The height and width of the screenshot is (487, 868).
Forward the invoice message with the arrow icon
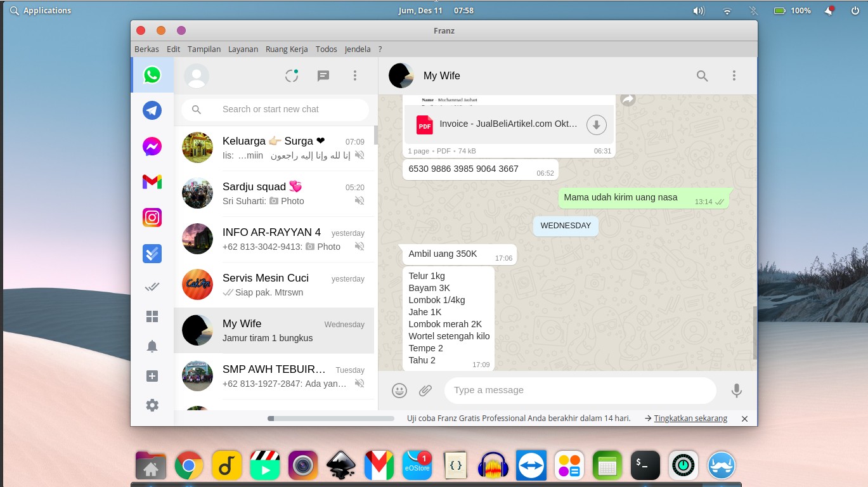click(628, 100)
